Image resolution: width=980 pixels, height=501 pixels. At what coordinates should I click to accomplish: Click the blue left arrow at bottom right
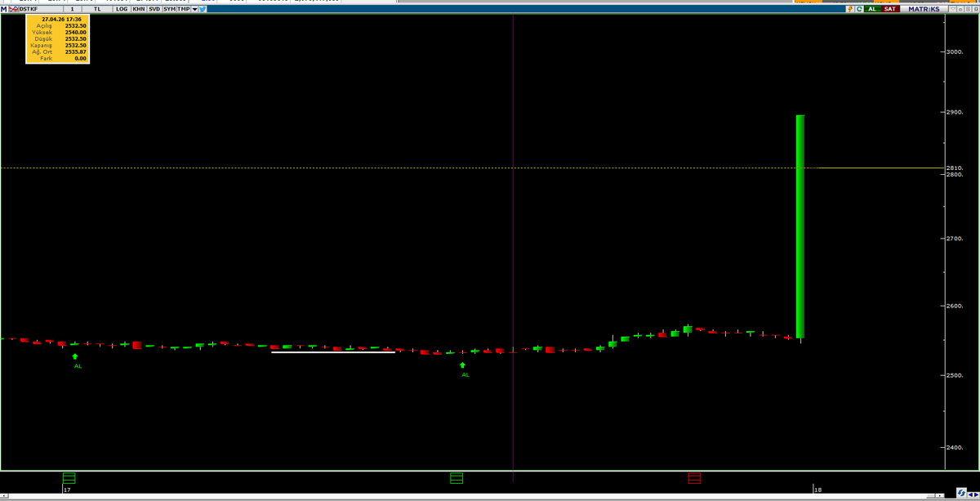coord(970,494)
